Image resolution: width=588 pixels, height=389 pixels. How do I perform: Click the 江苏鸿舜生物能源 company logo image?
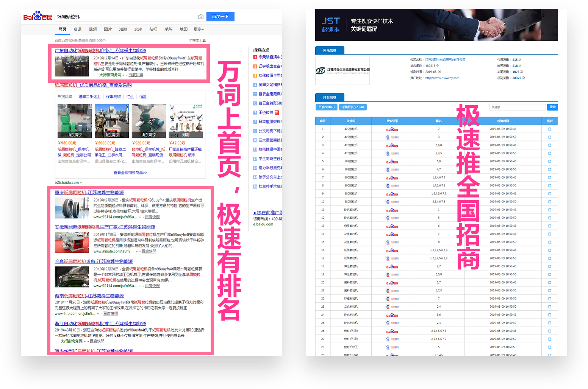click(342, 71)
